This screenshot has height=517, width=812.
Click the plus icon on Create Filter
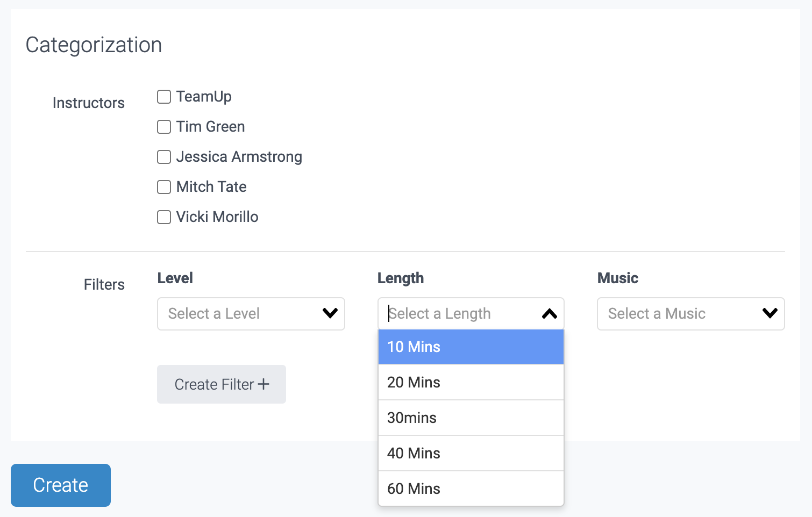click(263, 384)
